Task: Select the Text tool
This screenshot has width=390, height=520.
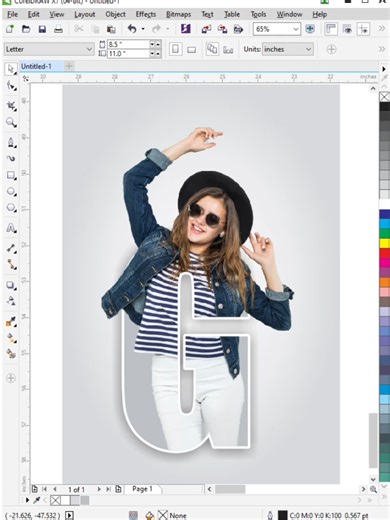Action: pyautogui.click(x=11, y=228)
